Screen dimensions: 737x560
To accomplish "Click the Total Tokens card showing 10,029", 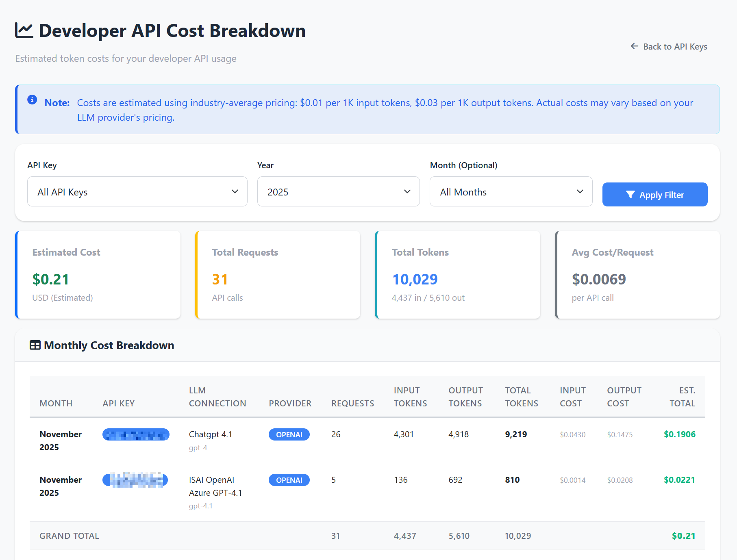I will (x=457, y=275).
